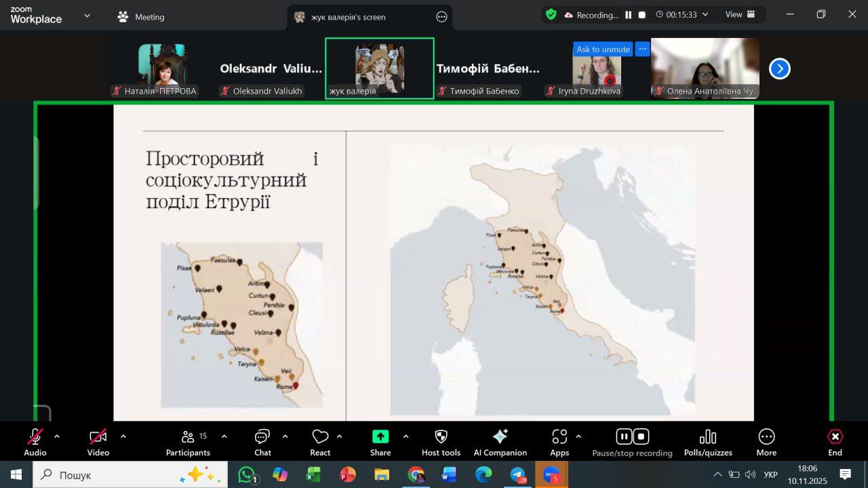Expand video options arrow next to Video
The height and width of the screenshot is (488, 868).
coord(123,436)
